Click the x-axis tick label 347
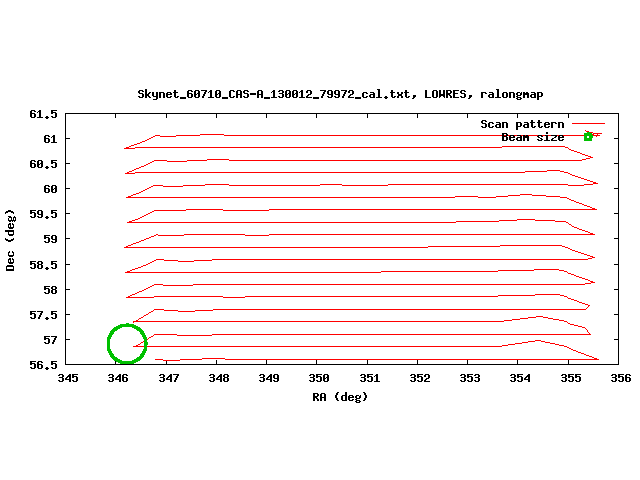The width and height of the screenshot is (640, 480). [169, 378]
